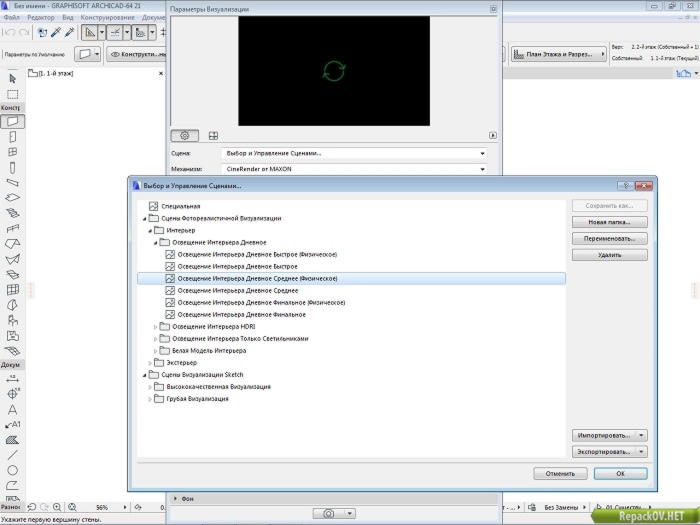Screen dimensions: 700x525
Task: Click the Inject Parameters syringe icon
Action: click(x=70, y=32)
